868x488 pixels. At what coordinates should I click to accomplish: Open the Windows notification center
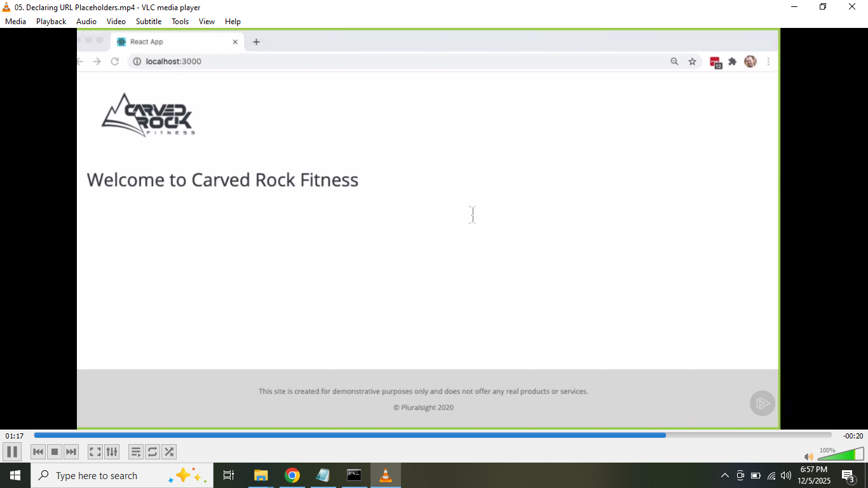tap(848, 475)
